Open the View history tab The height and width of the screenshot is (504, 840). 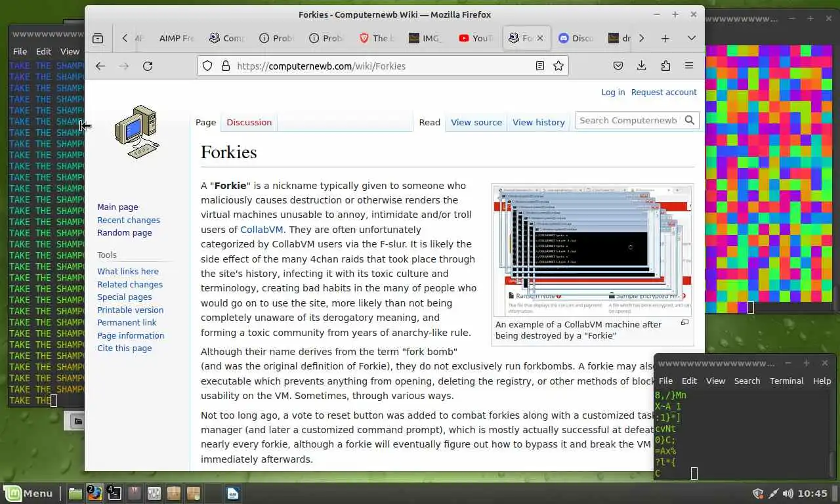pos(538,122)
